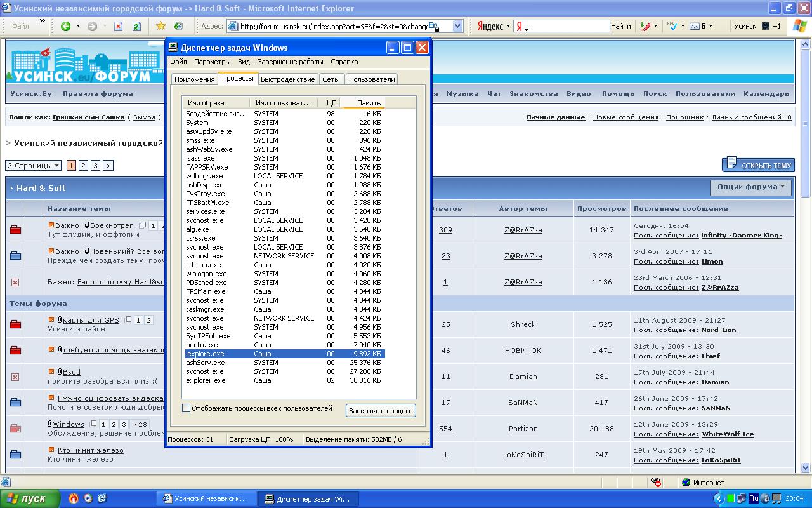
Task: Select the explorer.exe process row
Action: [x=206, y=380]
